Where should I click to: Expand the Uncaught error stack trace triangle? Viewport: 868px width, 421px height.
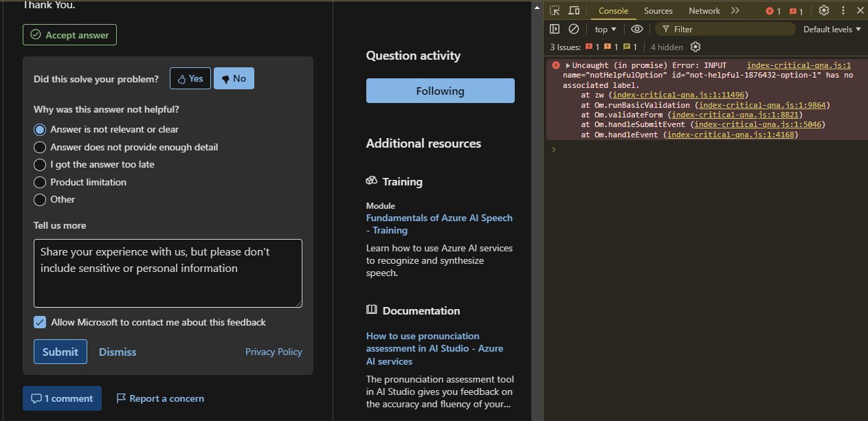568,65
